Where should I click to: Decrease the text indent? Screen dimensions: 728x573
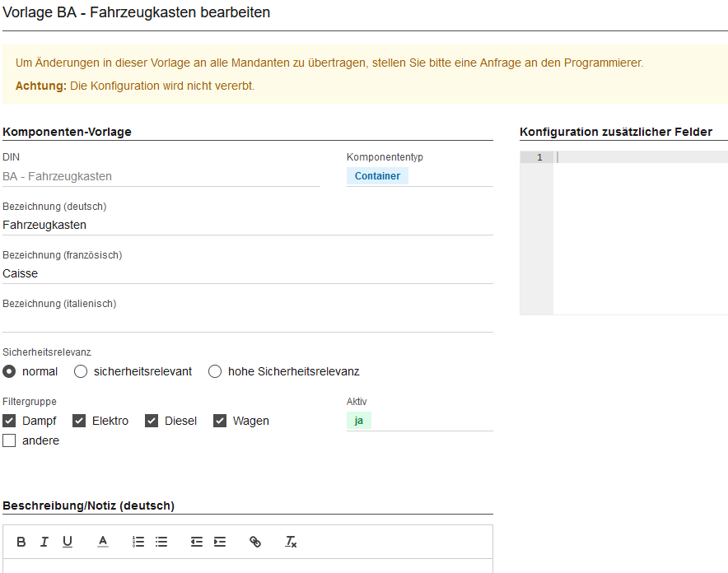tap(196, 542)
